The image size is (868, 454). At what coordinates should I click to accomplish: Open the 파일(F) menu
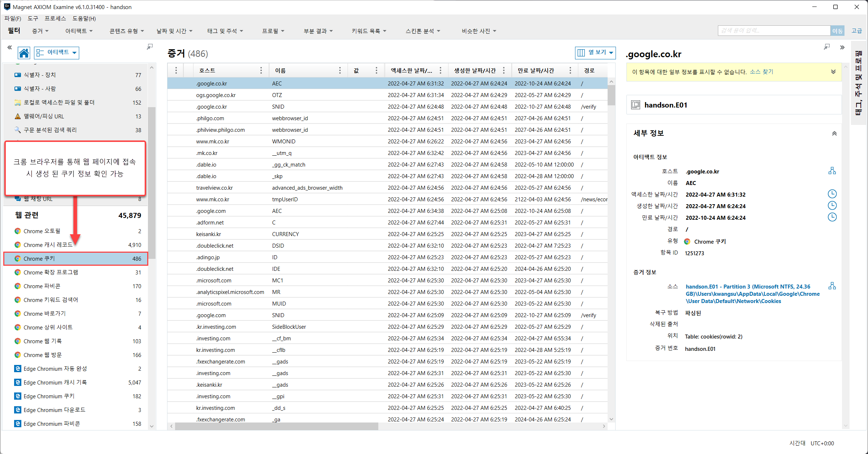(x=13, y=18)
